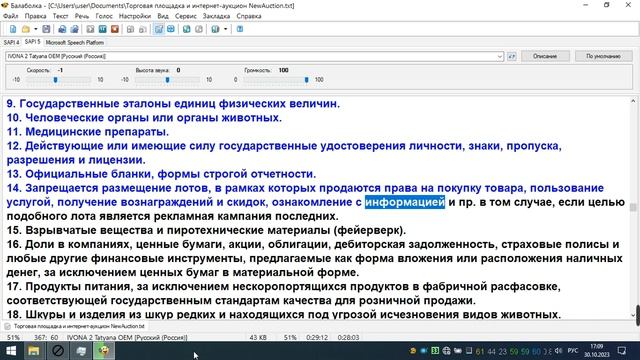Screen dimensions: 640x360
Task: Create a new document via toolbar icon
Action: pos(13,29)
